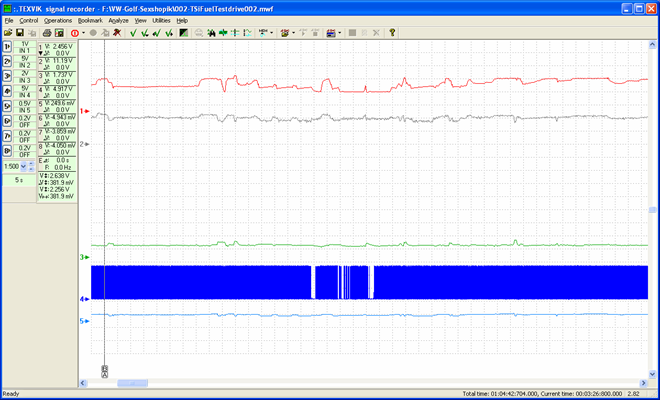
Task: Click the fourth green checkmark icon
Action: 169,33
